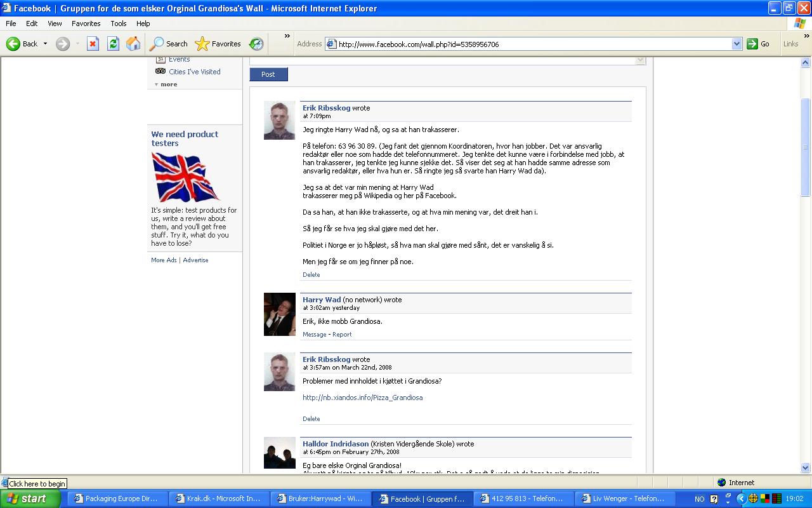
Task: Click Report under Harry Wad's post
Action: click(x=342, y=335)
